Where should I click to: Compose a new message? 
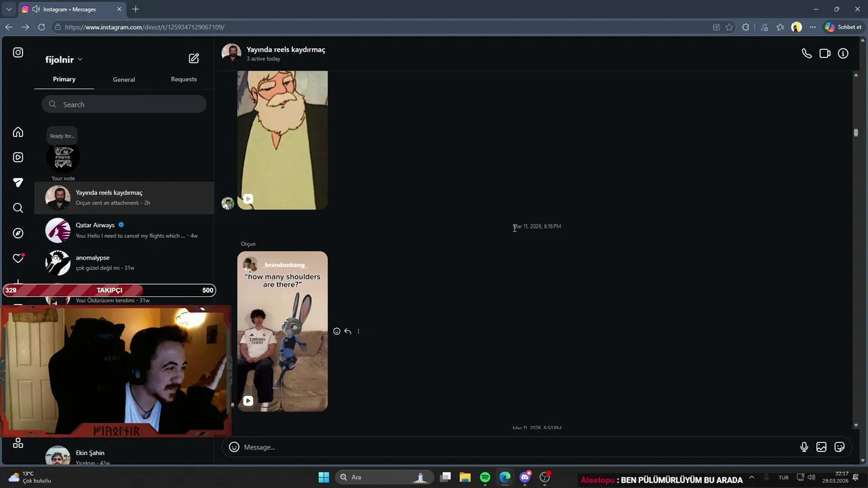point(194,59)
